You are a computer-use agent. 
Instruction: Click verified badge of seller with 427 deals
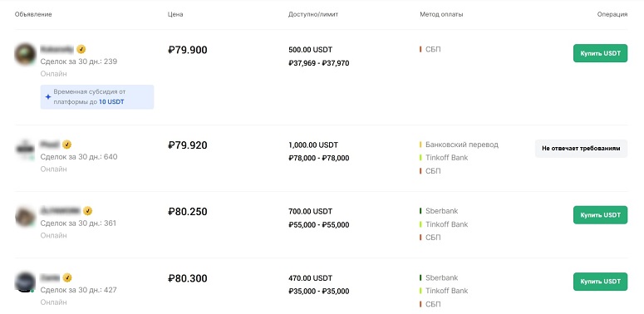(x=67, y=277)
